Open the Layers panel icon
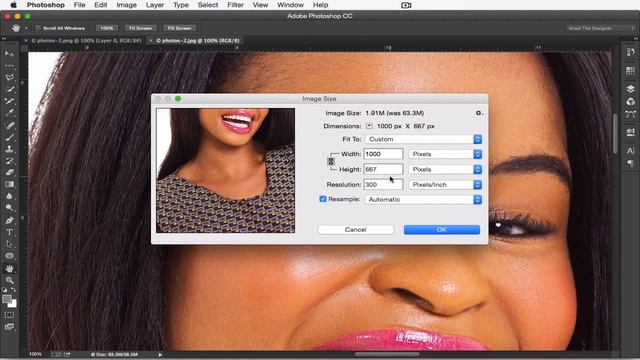The width and height of the screenshot is (640, 360). coord(630,89)
